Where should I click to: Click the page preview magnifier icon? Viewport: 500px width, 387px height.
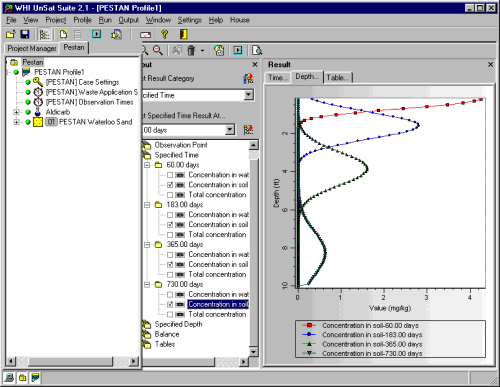(x=257, y=50)
